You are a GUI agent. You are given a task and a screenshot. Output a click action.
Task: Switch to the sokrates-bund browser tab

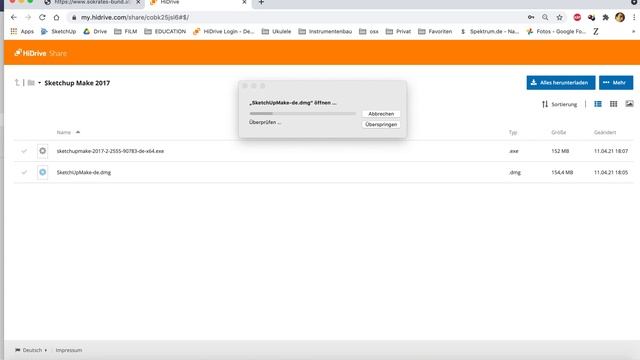point(93,2)
